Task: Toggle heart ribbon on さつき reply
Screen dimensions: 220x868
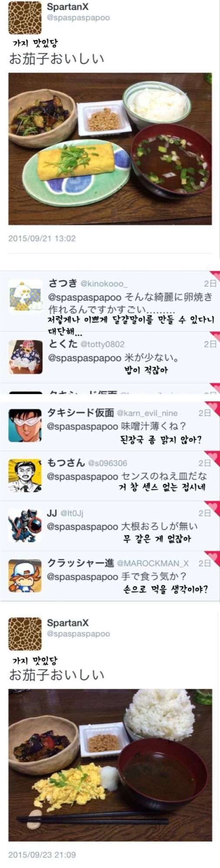Action: pyautogui.click(x=215, y=276)
